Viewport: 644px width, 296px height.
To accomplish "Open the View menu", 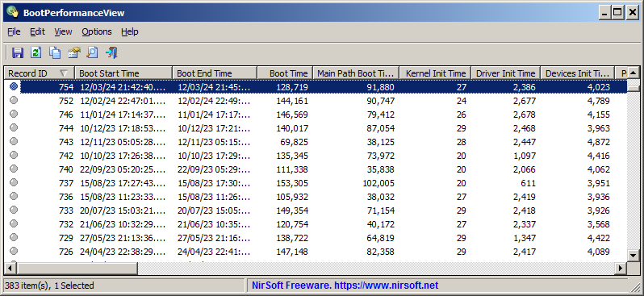I will [x=63, y=31].
